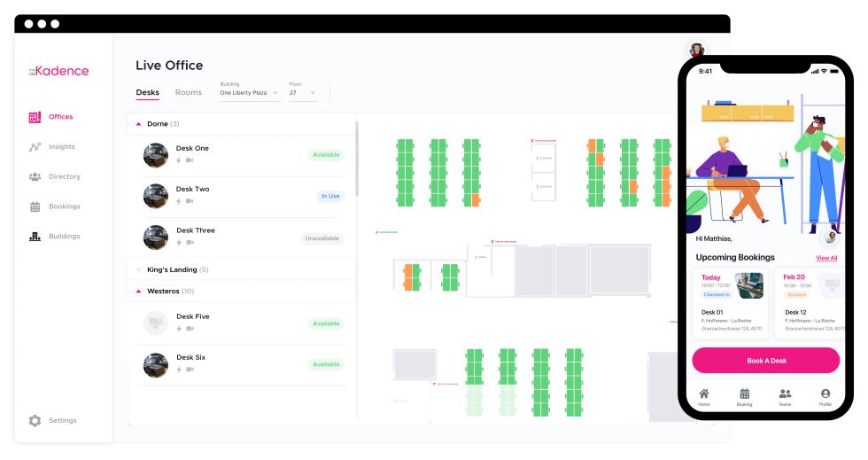Tap the Teams icon in phone nav

click(785, 394)
